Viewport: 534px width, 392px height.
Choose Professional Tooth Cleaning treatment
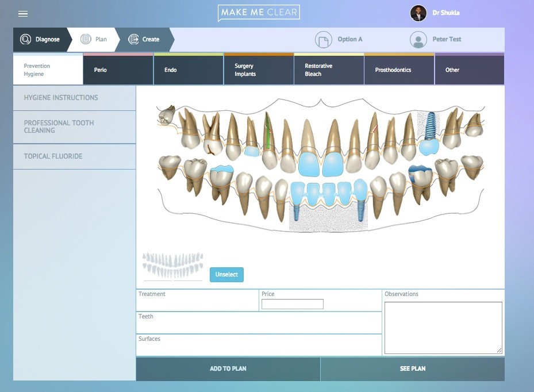74,126
